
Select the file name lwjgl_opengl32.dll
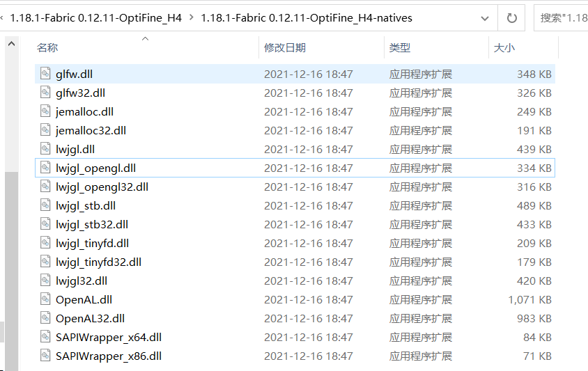102,187
